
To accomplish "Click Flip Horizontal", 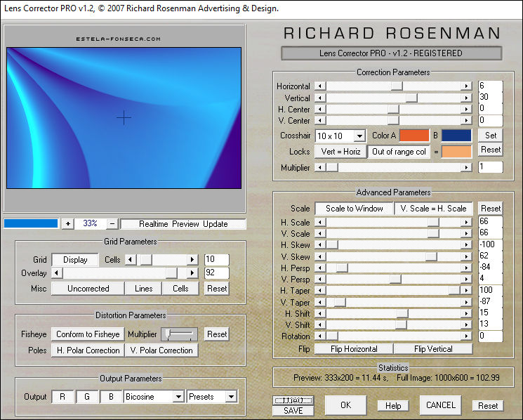I will (354, 349).
